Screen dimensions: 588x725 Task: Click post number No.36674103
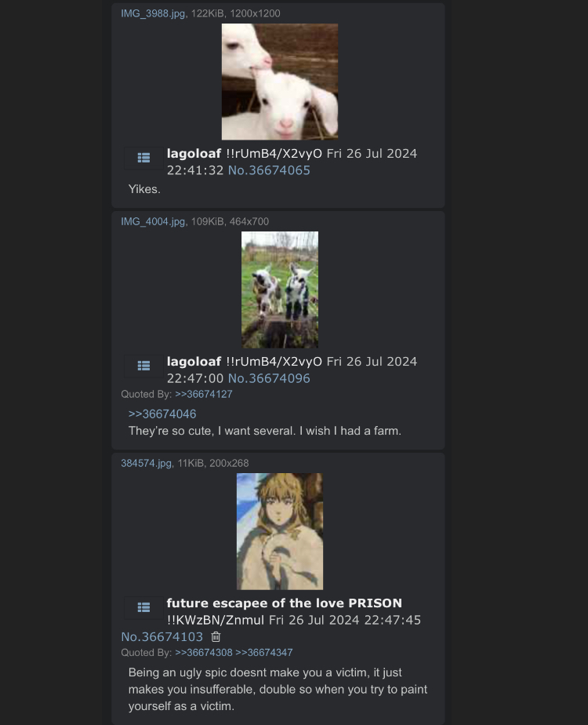coord(162,636)
